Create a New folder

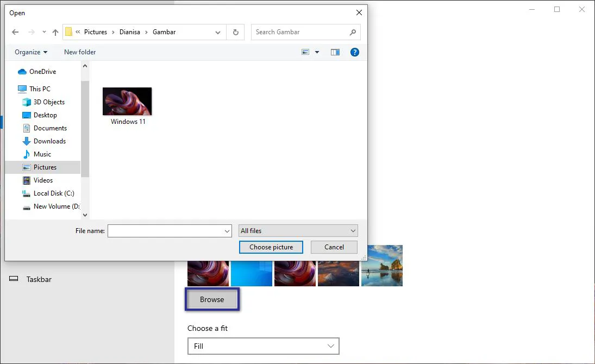pos(79,52)
